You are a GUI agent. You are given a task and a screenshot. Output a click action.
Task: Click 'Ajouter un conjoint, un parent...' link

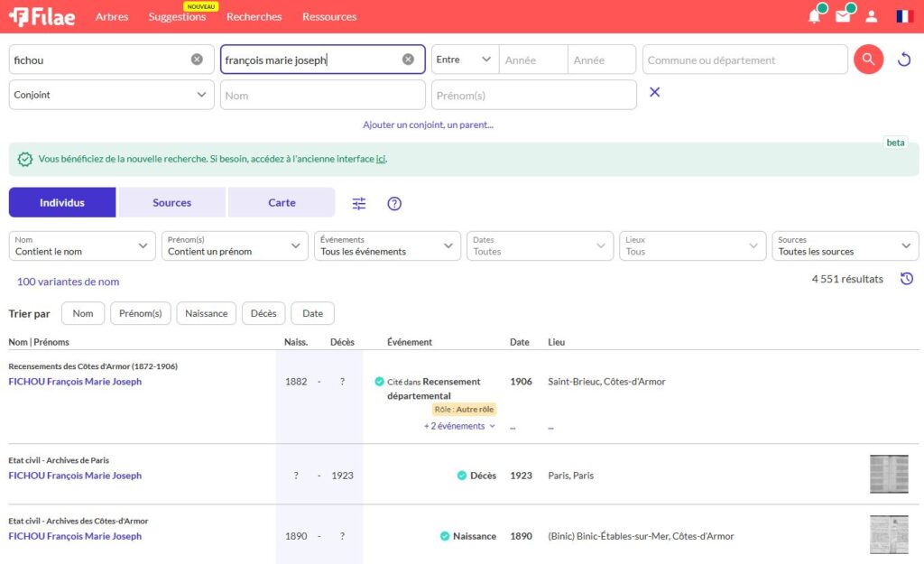(x=428, y=125)
